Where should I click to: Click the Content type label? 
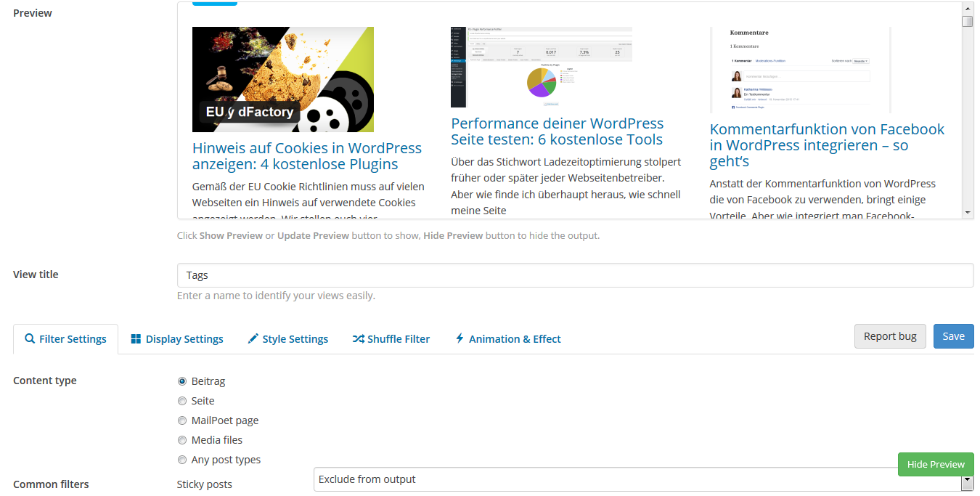(x=44, y=381)
